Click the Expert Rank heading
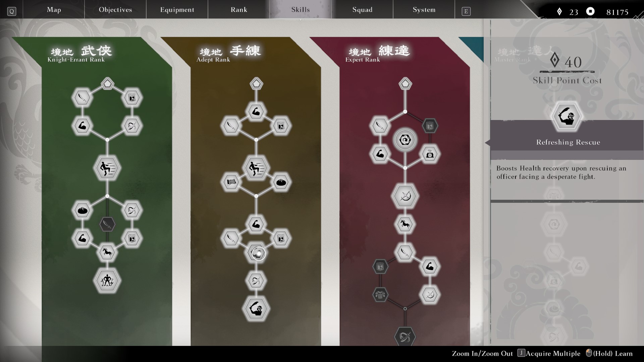This screenshot has height=362, width=644. point(363,60)
